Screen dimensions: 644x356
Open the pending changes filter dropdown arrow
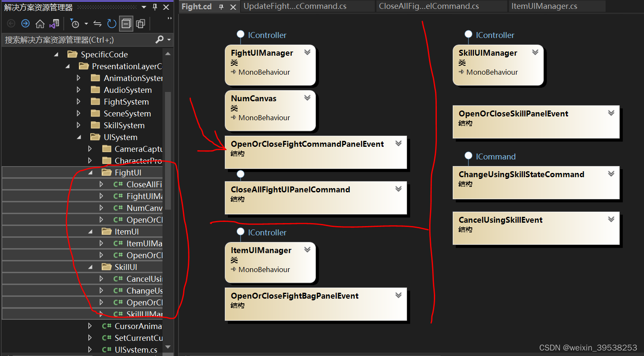click(86, 24)
